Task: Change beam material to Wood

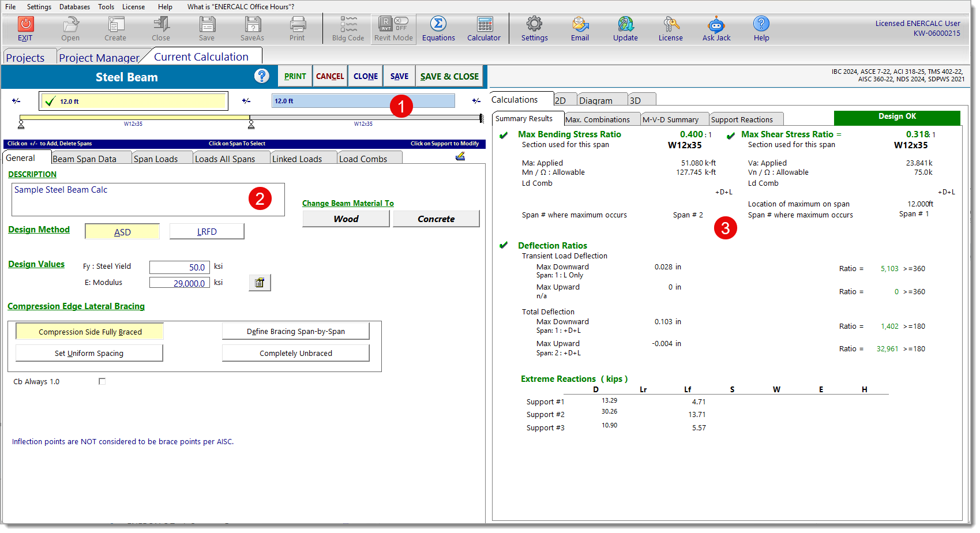Action: [346, 219]
